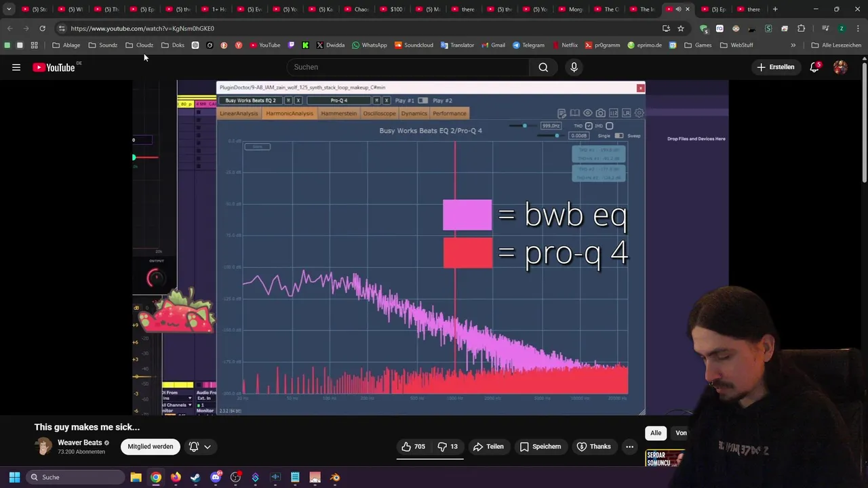Open Chrome tab search dropdown
868x488 pixels.
[x=9, y=9]
